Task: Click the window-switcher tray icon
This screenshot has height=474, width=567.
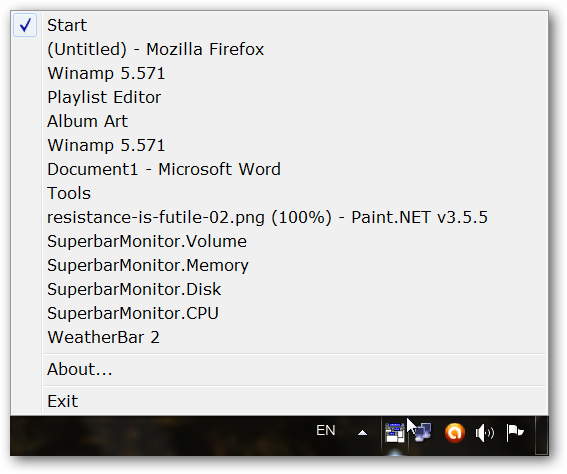Action: coord(395,432)
